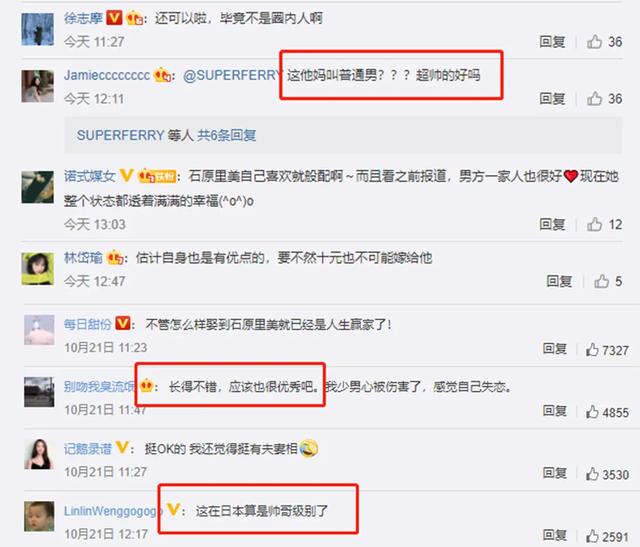Reply to 每日甜份's comment
This screenshot has width=640, height=547.
click(x=555, y=349)
